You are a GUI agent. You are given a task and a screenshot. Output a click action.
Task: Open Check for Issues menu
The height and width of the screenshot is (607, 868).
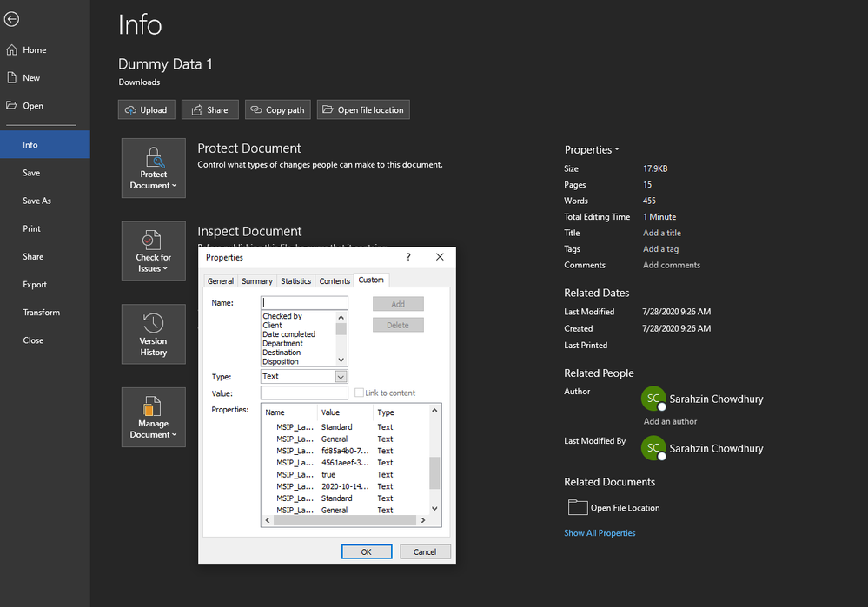click(153, 251)
